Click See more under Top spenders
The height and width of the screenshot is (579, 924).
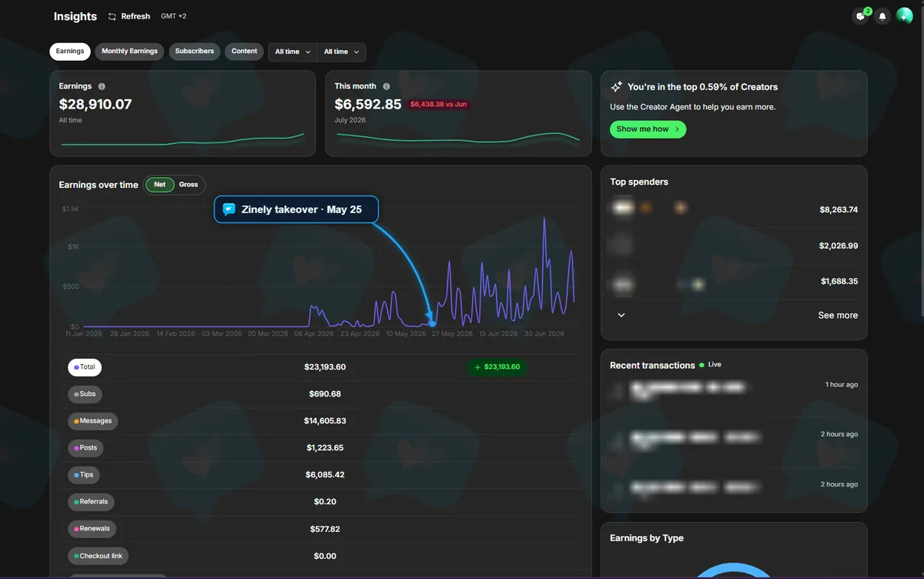click(x=838, y=315)
